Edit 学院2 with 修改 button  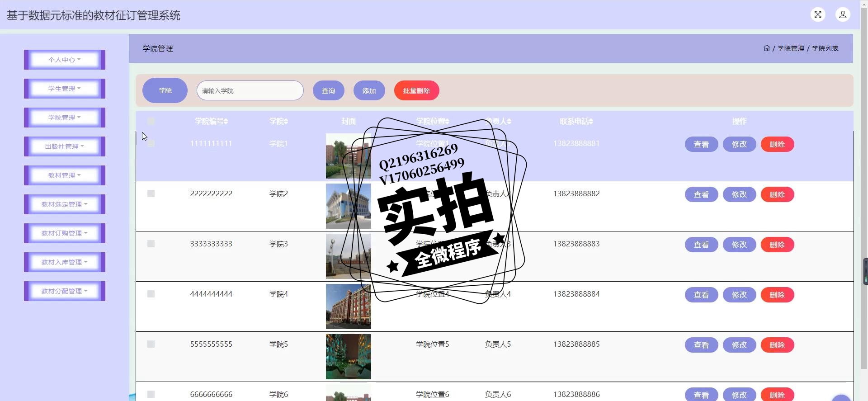[x=739, y=194]
